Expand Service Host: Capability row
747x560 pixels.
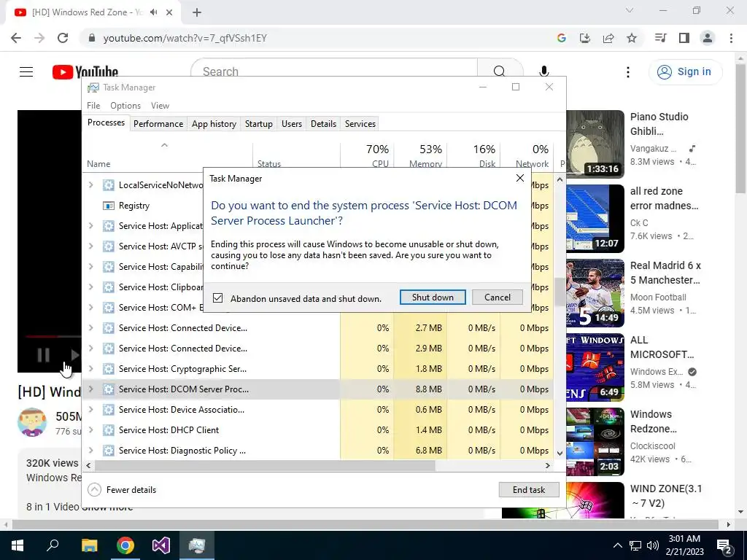(x=90, y=267)
